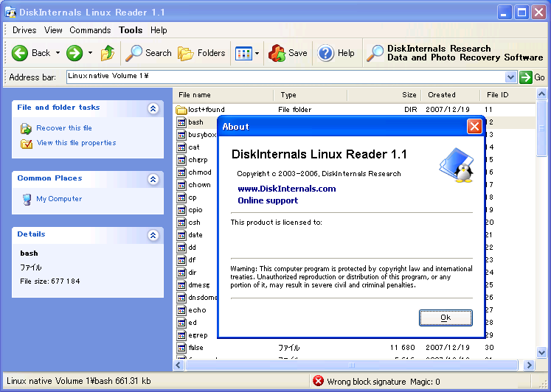This screenshot has width=551, height=392.
Task: Close the About dialog
Action: pyautogui.click(x=474, y=127)
